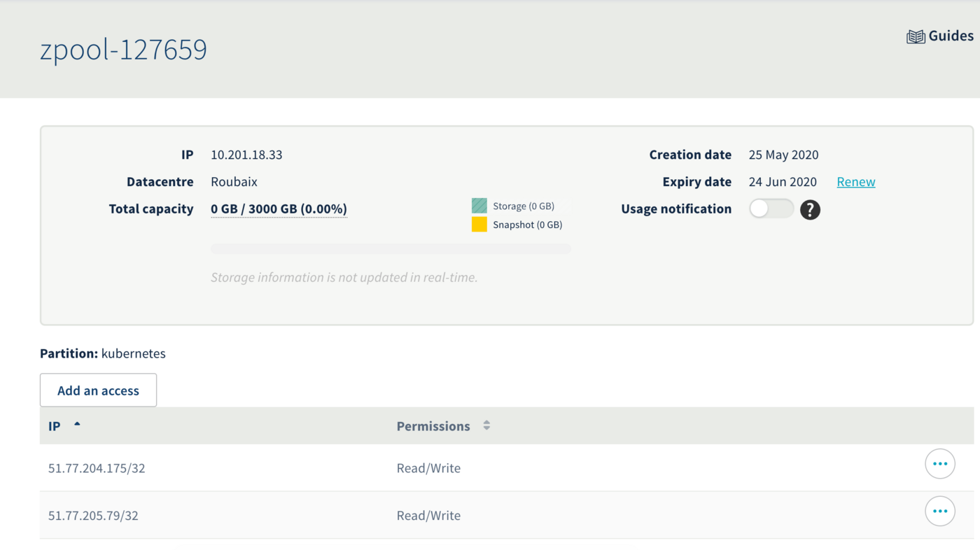Open actions menu for 51.77.204.175/32
The height and width of the screenshot is (550, 980).
click(939, 464)
